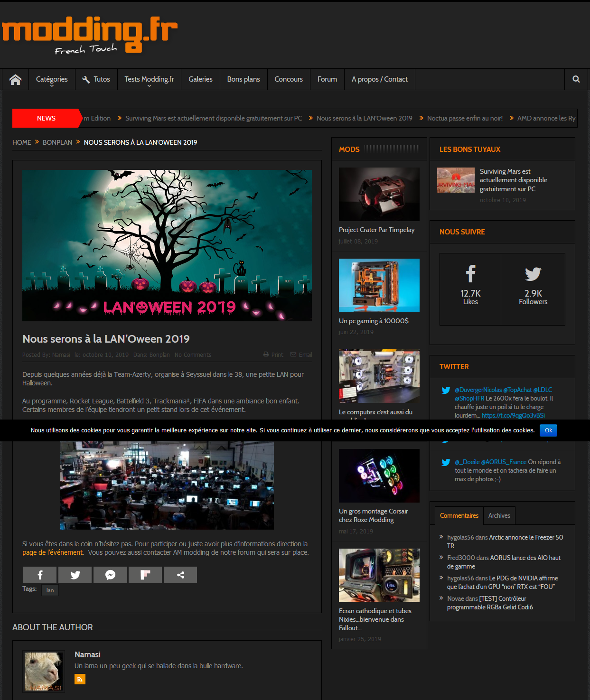This screenshot has height=700, width=590.
Task: Open ticker item about Surviving Mars
Action: click(x=214, y=118)
